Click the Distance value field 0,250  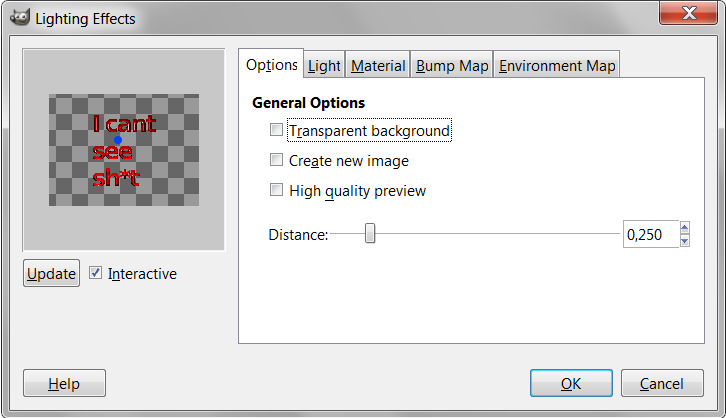click(651, 234)
